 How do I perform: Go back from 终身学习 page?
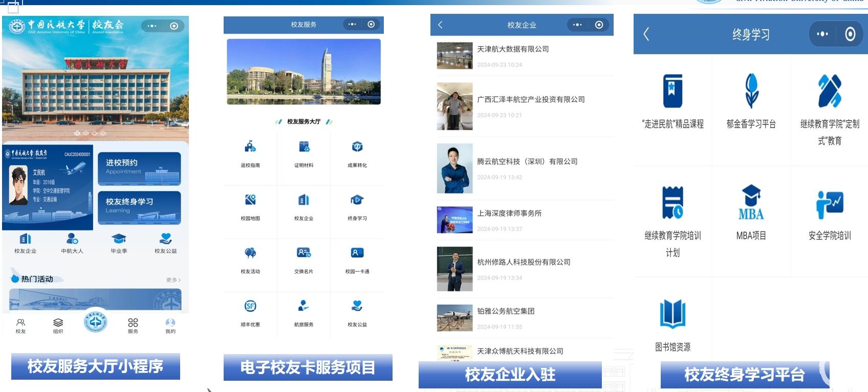[646, 34]
